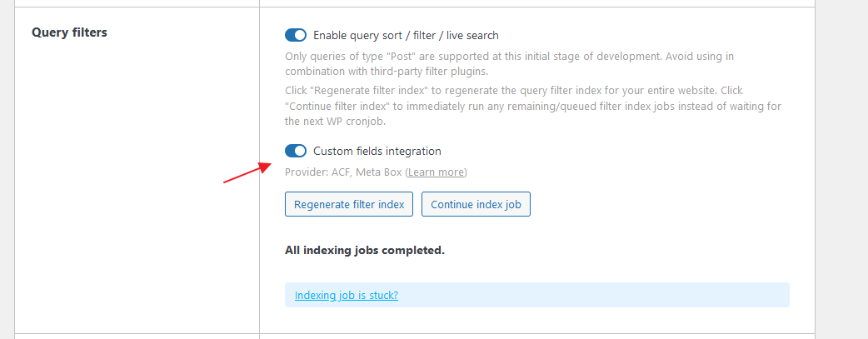Click the All indexing jobs completed status text
Viewport: 868px width, 339px height.
click(x=364, y=250)
